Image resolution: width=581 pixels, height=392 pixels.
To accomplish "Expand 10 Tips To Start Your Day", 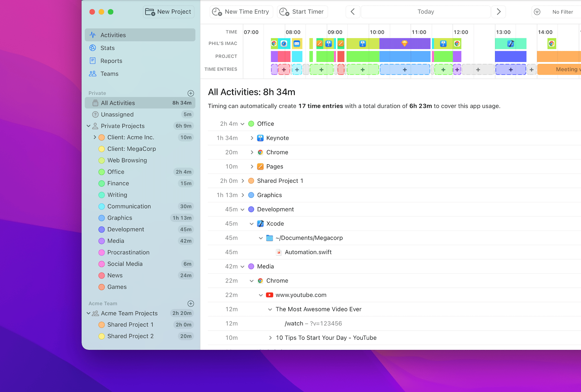I will pyautogui.click(x=270, y=338).
